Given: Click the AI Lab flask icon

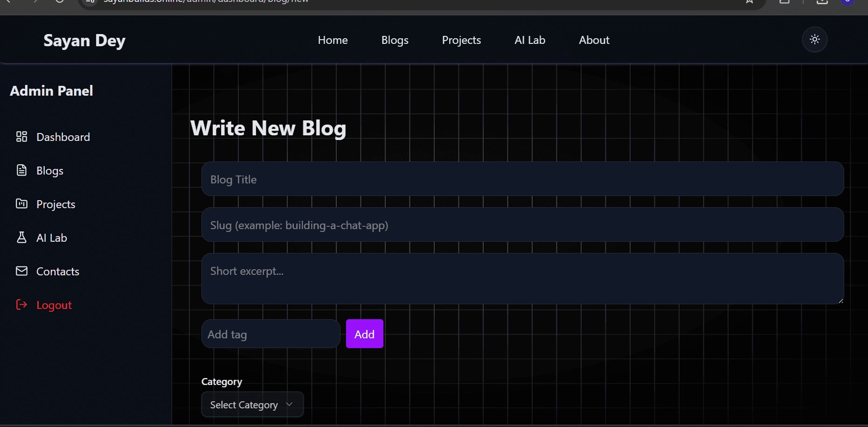Looking at the screenshot, I should 21,238.
